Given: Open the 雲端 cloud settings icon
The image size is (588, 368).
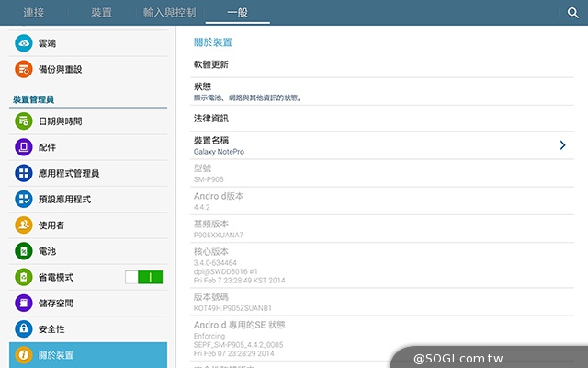Looking at the screenshot, I should tap(24, 43).
